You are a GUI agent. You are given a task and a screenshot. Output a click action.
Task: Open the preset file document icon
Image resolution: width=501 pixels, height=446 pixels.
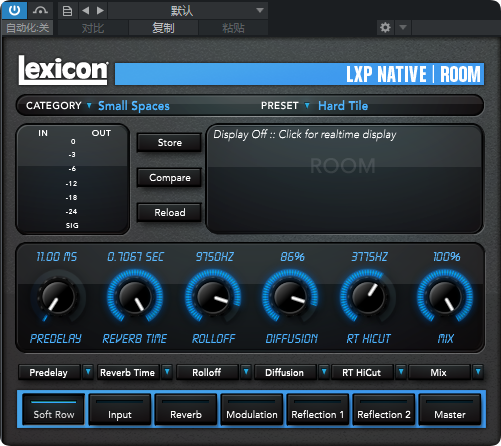(x=68, y=11)
